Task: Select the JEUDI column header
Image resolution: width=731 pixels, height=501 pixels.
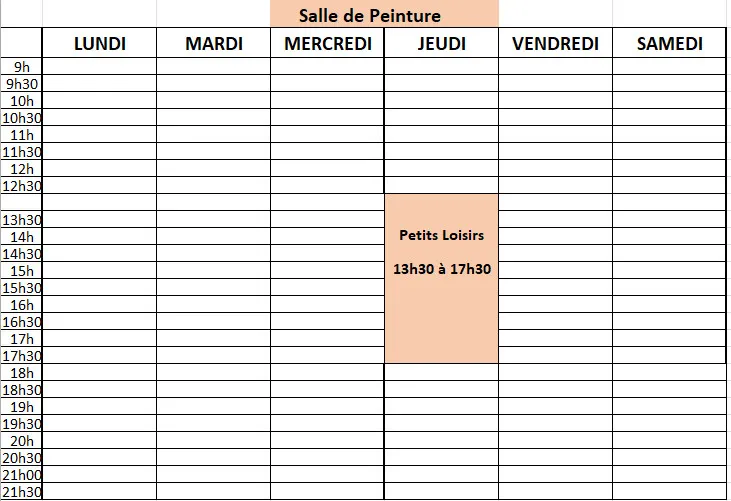Action: pyautogui.click(x=441, y=43)
